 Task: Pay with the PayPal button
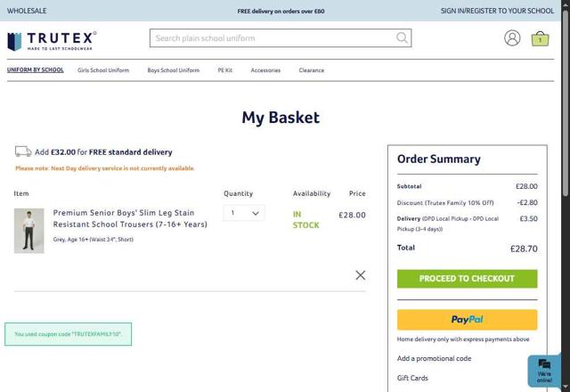pyautogui.click(x=467, y=320)
